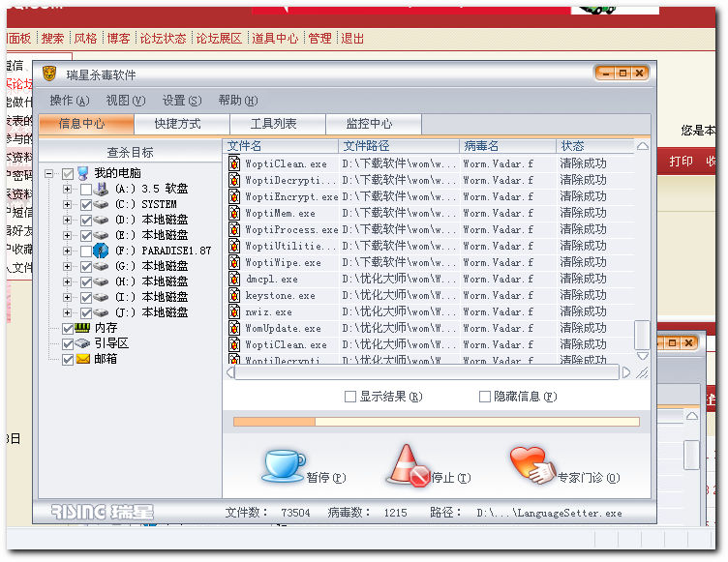
Task: Expand the (F:) PARADISE1.87 node
Action: tap(68, 251)
